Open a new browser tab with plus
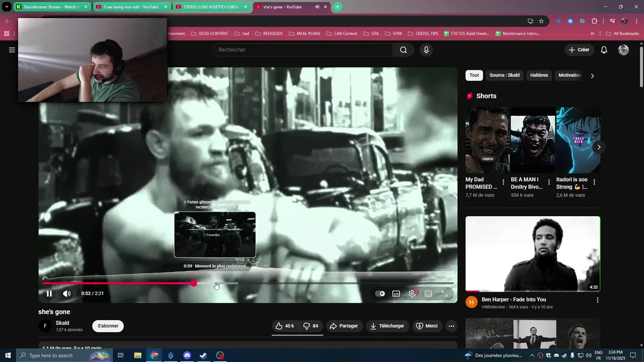The height and width of the screenshot is (362, 644). pyautogui.click(x=337, y=7)
